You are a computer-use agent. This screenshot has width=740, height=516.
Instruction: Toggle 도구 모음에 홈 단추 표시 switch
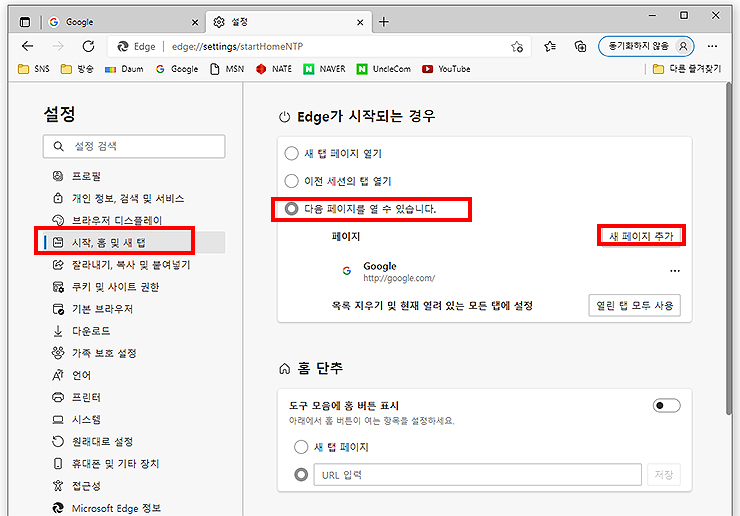[666, 406]
